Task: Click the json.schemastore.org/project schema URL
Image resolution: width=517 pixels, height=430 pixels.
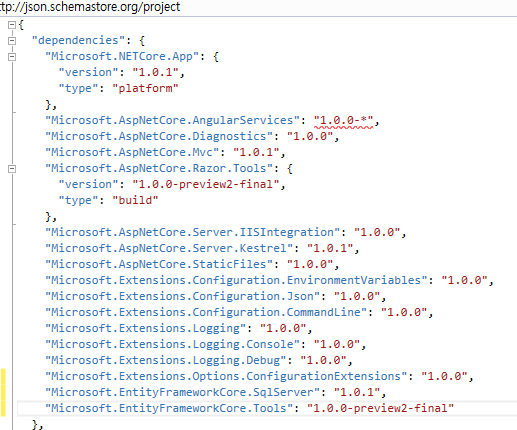Action: [90, 7]
